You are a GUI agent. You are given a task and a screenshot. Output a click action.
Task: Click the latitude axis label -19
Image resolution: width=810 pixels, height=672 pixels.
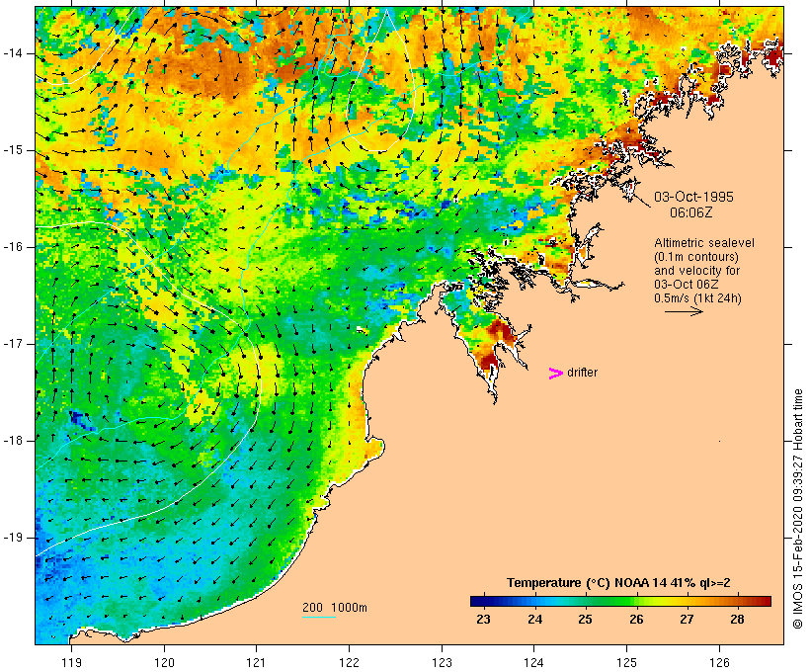(x=13, y=538)
